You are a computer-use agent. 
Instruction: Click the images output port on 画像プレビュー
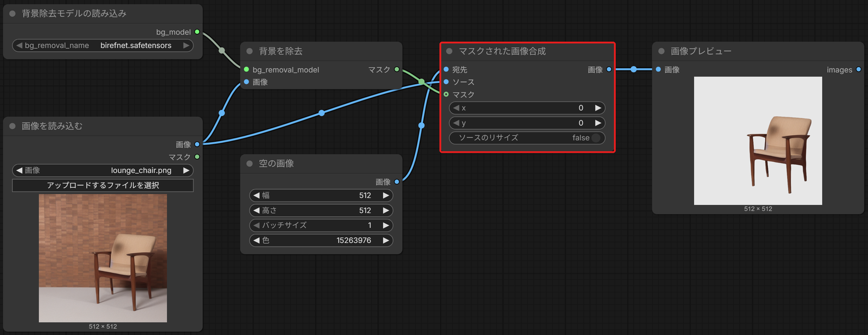pos(858,69)
